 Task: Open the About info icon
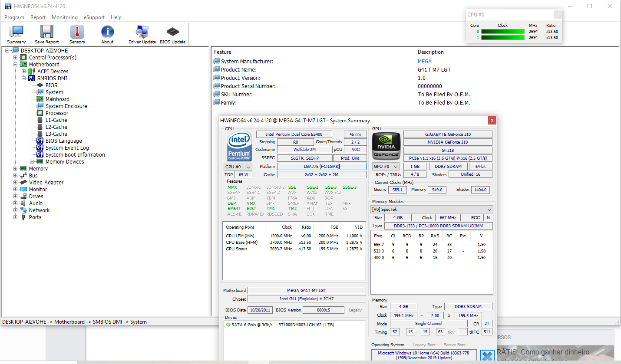click(x=107, y=34)
